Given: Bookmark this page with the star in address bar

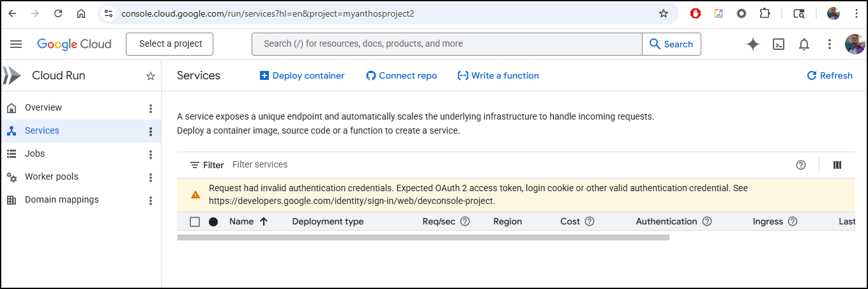Looking at the screenshot, I should 664,13.
